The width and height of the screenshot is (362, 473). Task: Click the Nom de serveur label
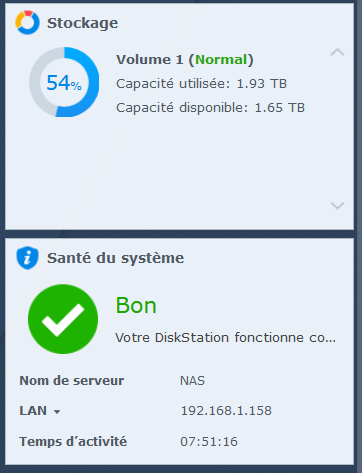[x=72, y=381]
